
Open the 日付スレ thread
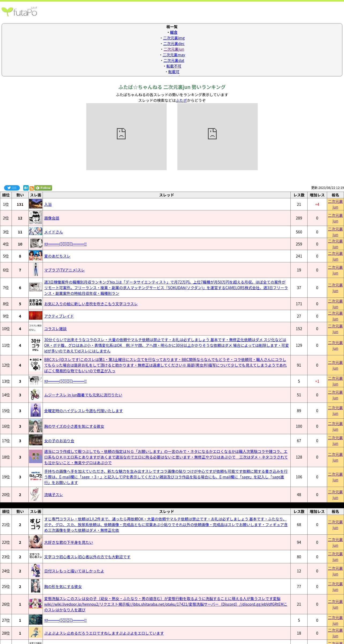74,571
